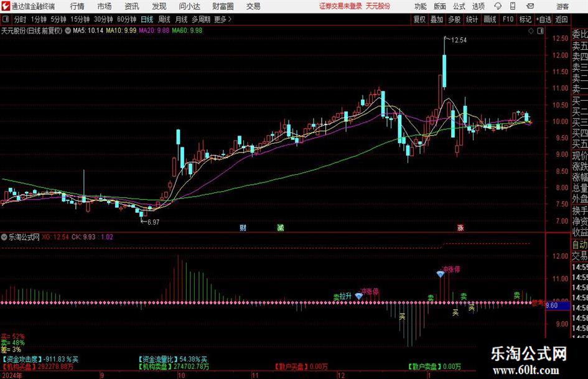Viewport: 588px width, 379px height.
Task: Switch to 分时 chart period
Action: coord(21,19)
